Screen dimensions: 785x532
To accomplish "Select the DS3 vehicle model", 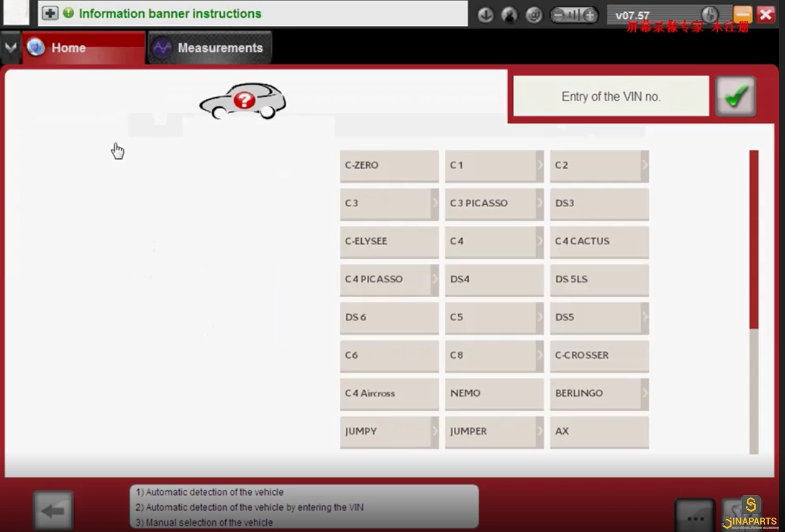I will [x=599, y=204].
